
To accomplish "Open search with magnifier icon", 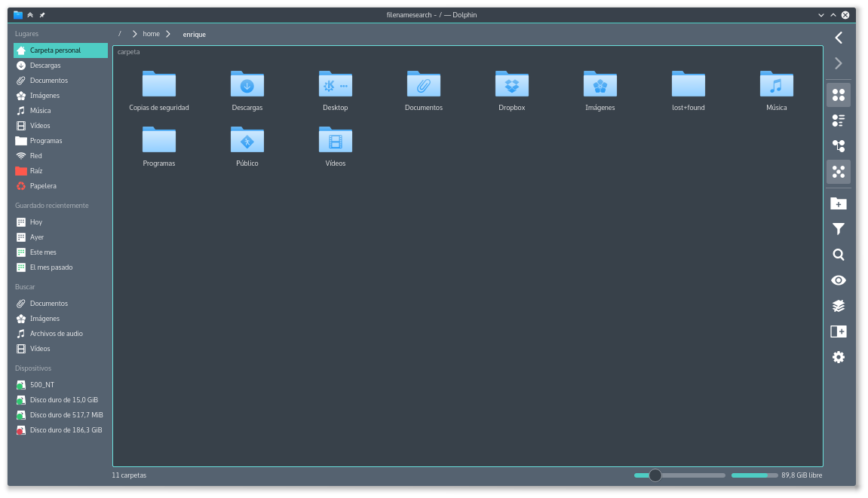I will [x=838, y=255].
